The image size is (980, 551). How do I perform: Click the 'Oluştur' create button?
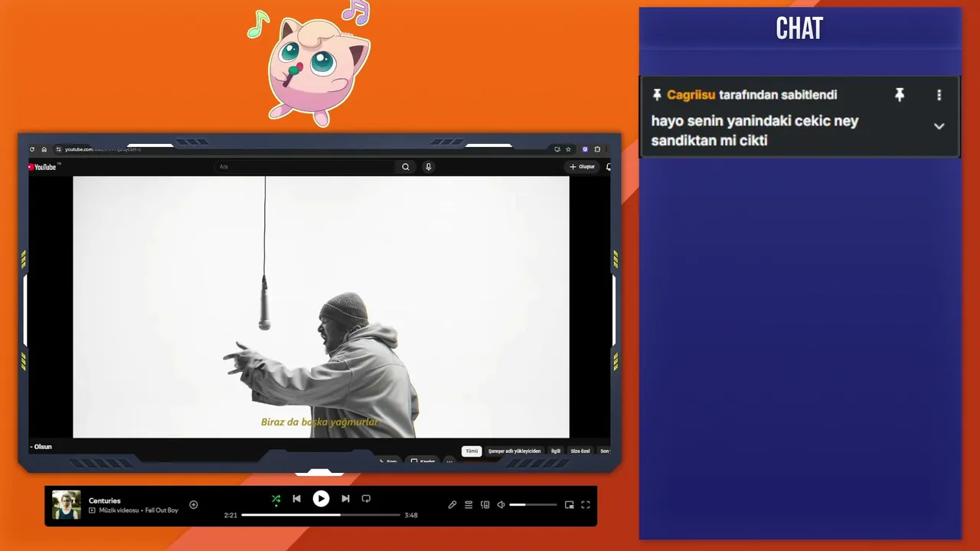pos(583,167)
